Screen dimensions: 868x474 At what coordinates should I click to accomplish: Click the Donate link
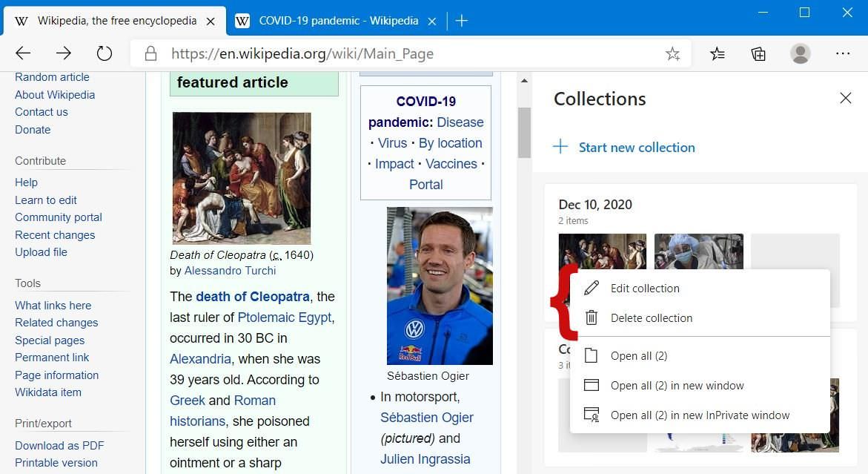pyautogui.click(x=33, y=130)
